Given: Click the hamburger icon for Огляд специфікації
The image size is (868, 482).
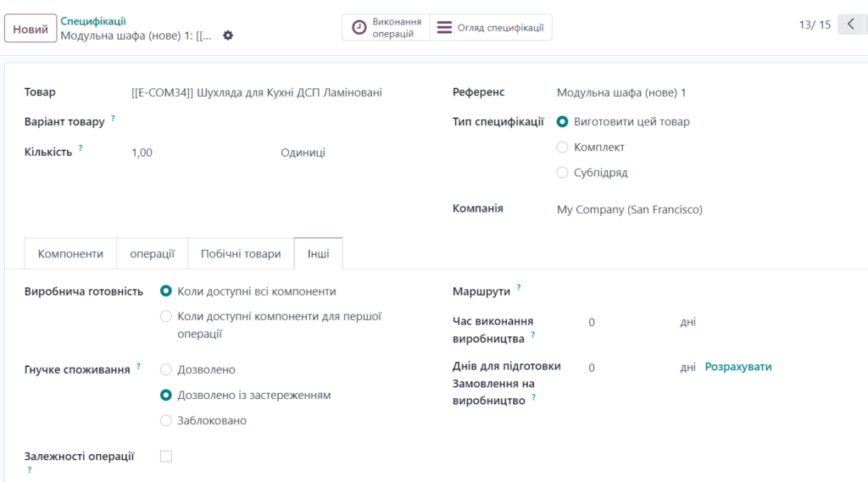Looking at the screenshot, I should (x=444, y=27).
